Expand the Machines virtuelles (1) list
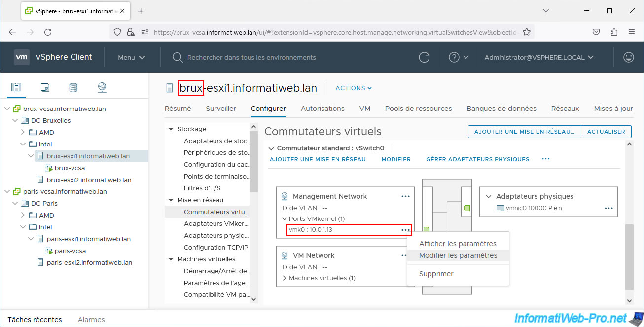This screenshot has height=327, width=644. [x=284, y=278]
